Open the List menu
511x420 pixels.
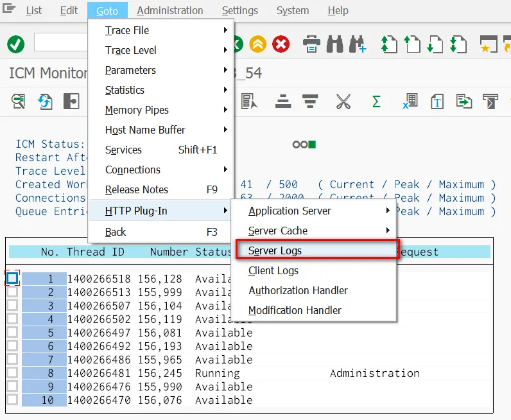coord(34,10)
